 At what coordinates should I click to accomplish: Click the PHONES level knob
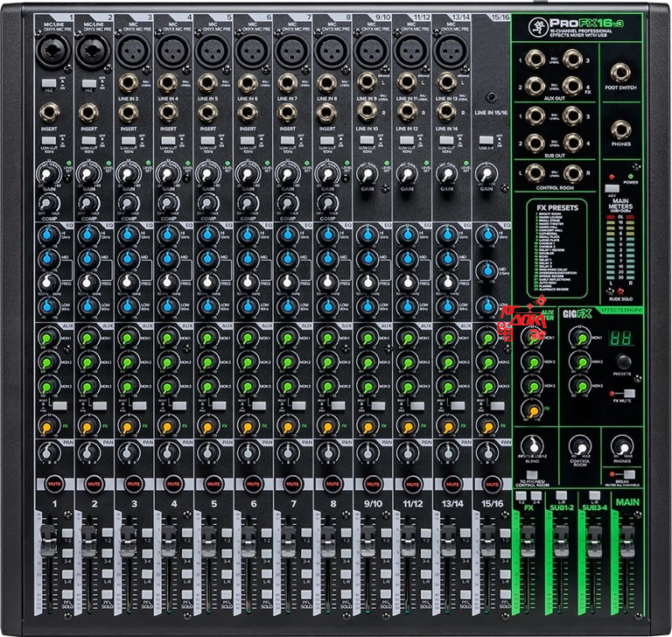point(621,445)
